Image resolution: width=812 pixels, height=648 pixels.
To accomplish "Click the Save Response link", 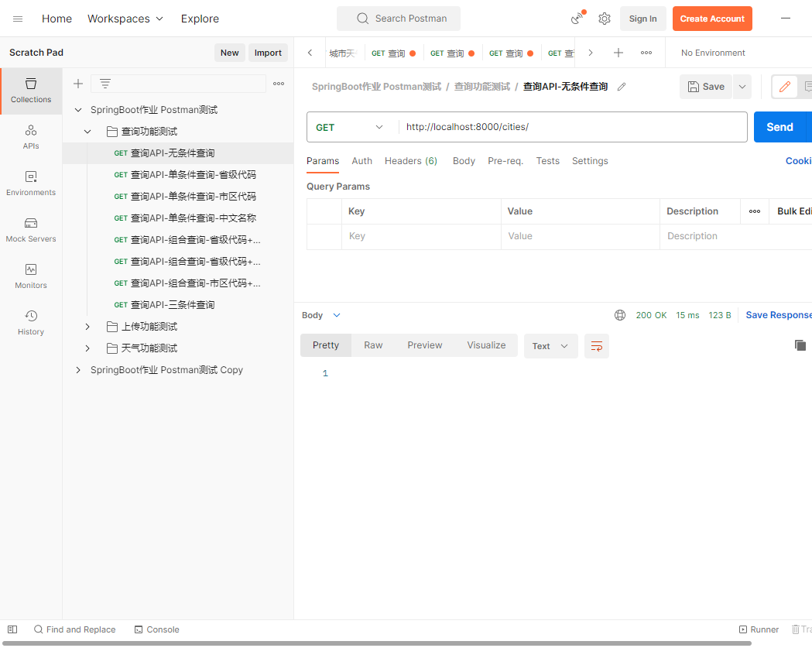I will coord(779,315).
